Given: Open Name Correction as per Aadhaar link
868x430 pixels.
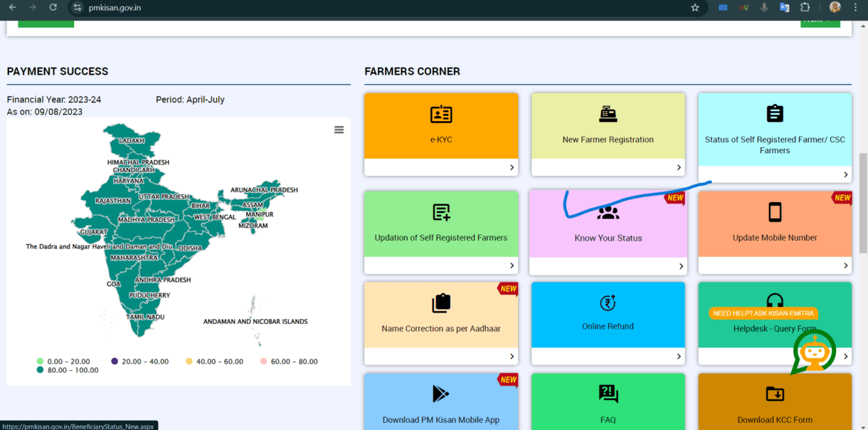Looking at the screenshot, I should [x=441, y=329].
